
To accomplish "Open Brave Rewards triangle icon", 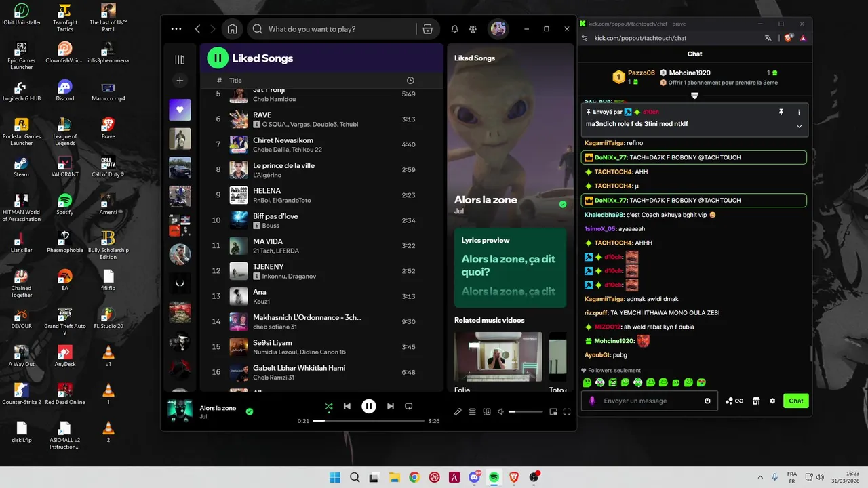I will (803, 38).
